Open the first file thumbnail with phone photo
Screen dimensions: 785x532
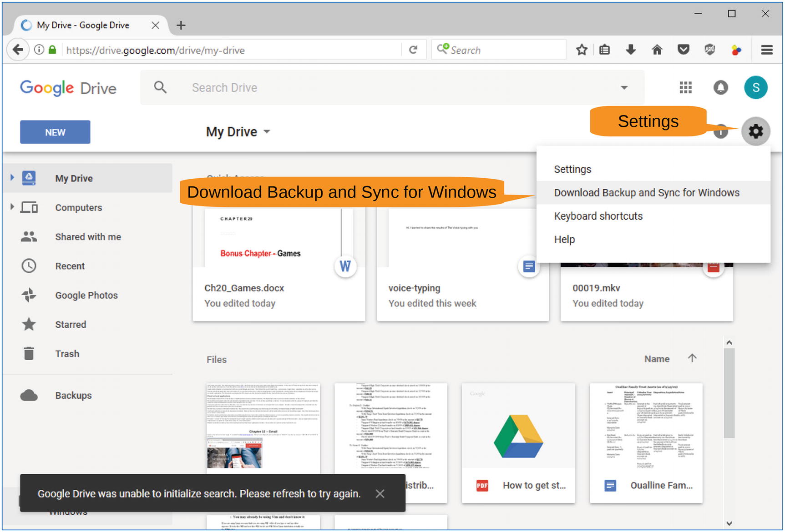pyautogui.click(x=263, y=428)
